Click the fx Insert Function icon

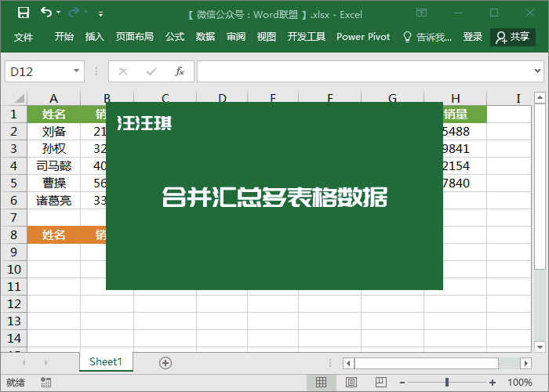[x=180, y=72]
